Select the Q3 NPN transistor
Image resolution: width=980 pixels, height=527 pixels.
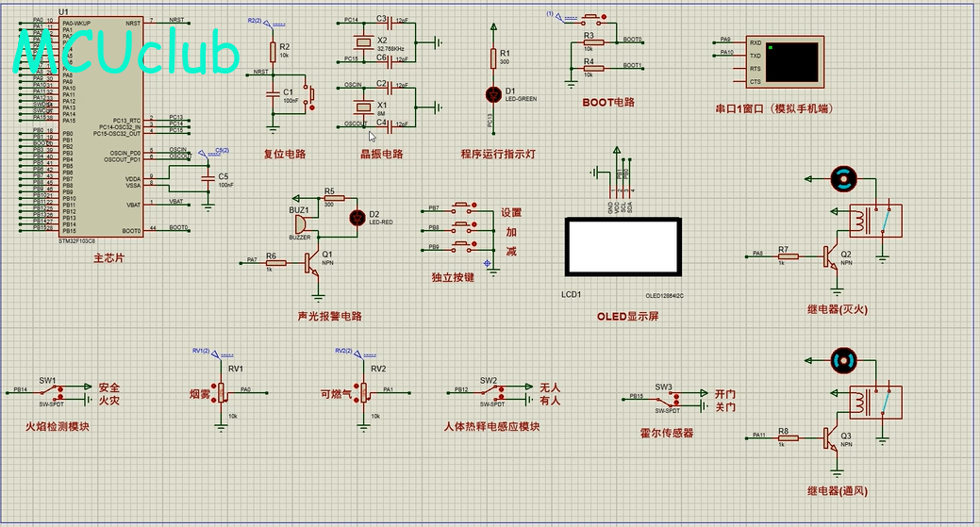coord(831,438)
